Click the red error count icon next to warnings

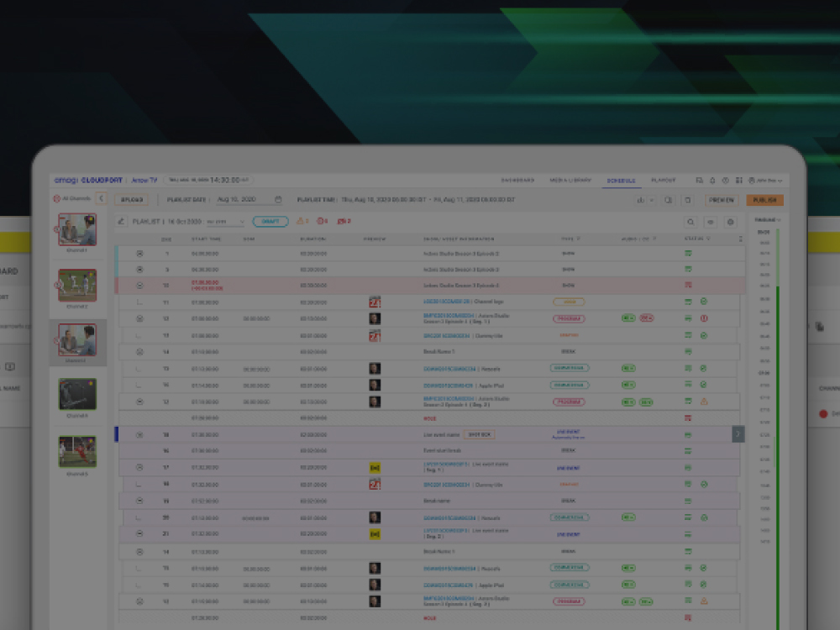click(x=320, y=221)
